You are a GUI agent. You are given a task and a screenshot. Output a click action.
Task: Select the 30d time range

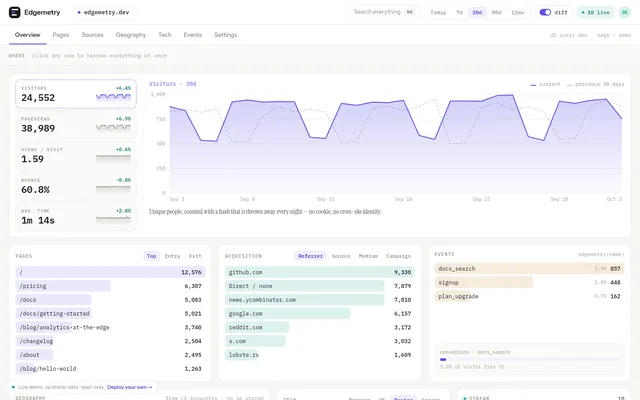[477, 13]
